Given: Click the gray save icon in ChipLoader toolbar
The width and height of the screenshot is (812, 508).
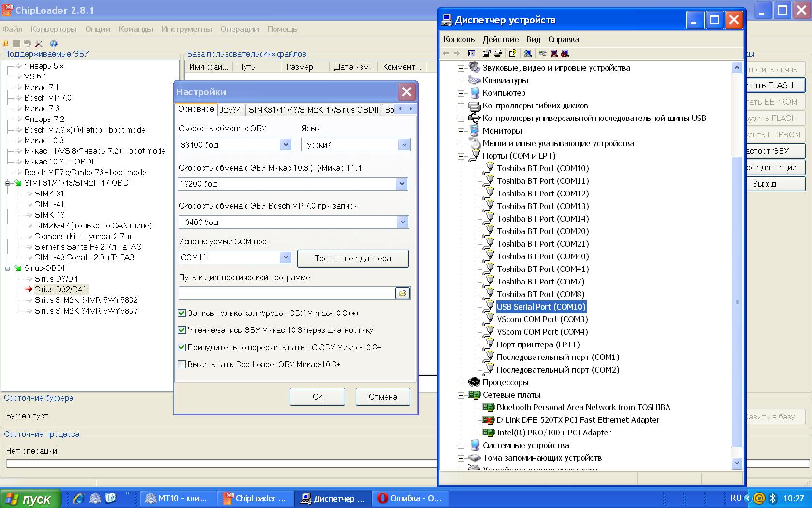Looking at the screenshot, I should tap(16, 44).
